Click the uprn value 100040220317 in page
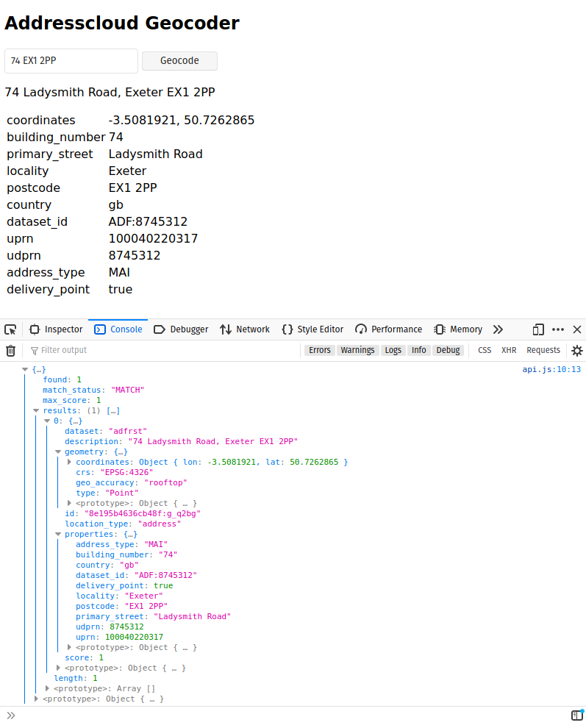The height and width of the screenshot is (728, 586). [x=153, y=239]
